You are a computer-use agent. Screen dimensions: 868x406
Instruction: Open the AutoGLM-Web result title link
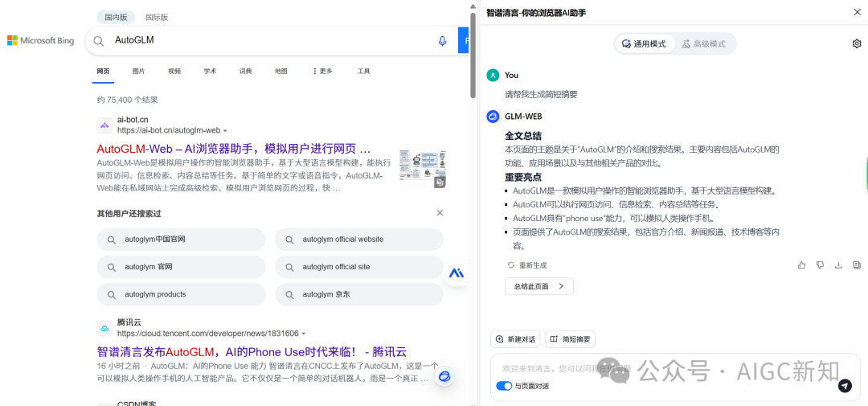[234, 149]
